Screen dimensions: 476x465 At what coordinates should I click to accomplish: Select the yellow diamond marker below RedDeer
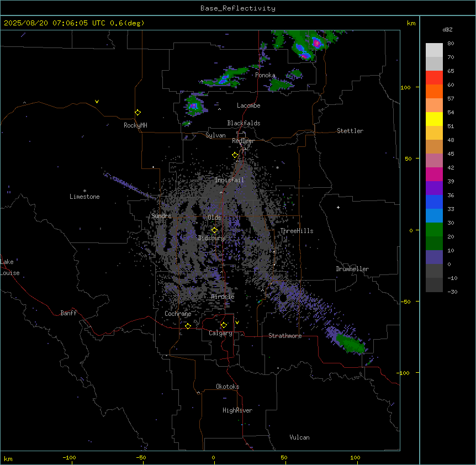pyautogui.click(x=235, y=155)
